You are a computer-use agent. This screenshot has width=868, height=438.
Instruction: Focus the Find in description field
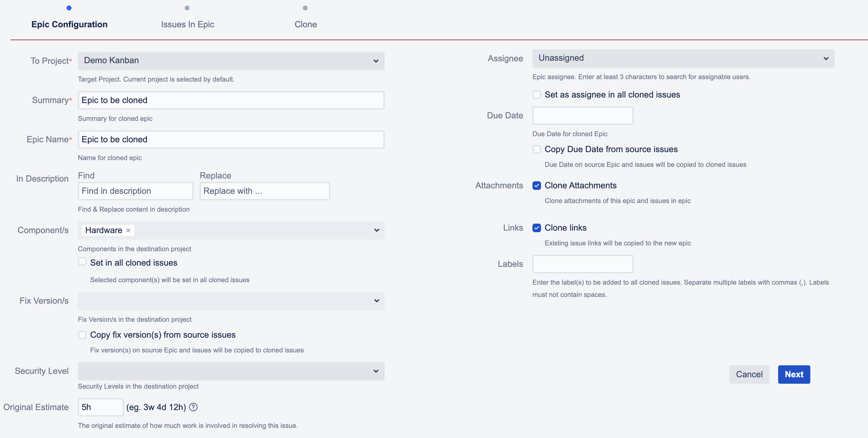[x=136, y=191]
